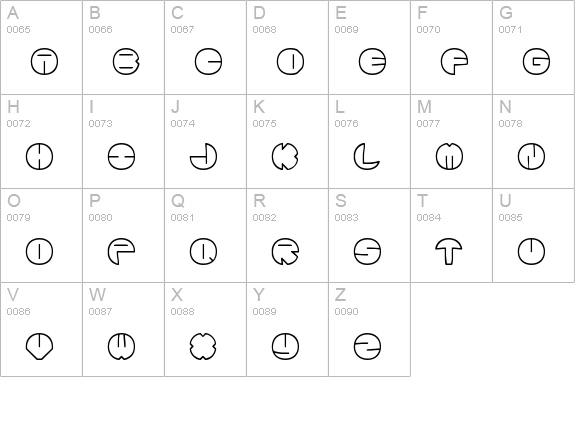Select the circular glyph for letter A
Image resolution: width=575 pixels, height=421 pixels.
point(44,62)
